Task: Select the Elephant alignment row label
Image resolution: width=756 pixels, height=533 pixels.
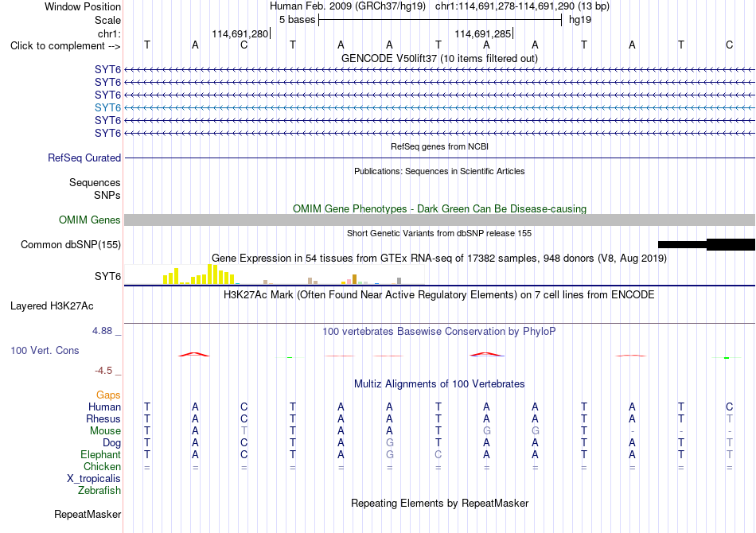Action: 100,454
